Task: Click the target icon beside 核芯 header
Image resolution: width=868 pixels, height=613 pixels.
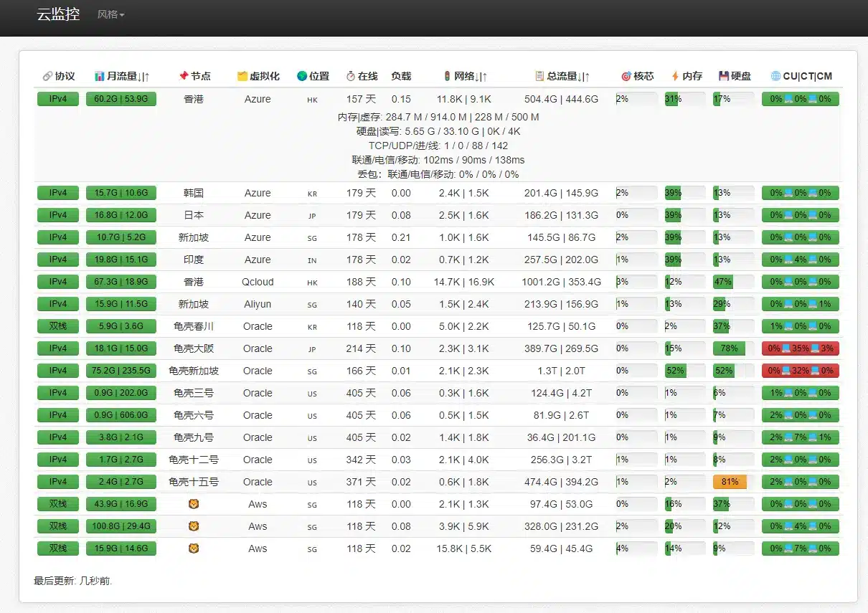Action: (626, 76)
